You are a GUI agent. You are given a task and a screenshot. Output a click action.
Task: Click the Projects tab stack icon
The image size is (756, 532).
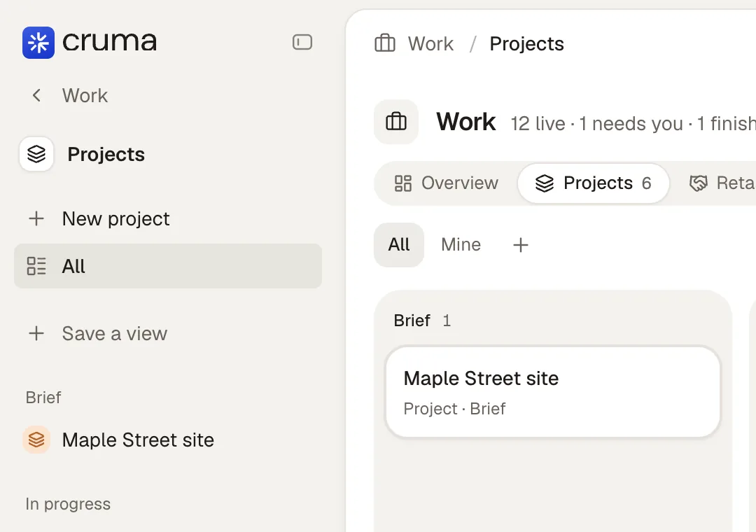545,183
